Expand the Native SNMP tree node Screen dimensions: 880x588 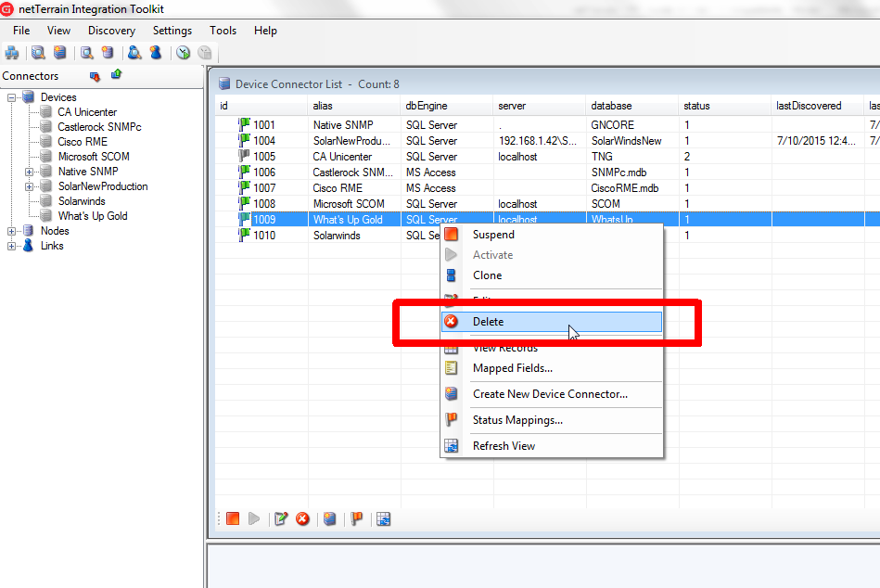(x=29, y=172)
